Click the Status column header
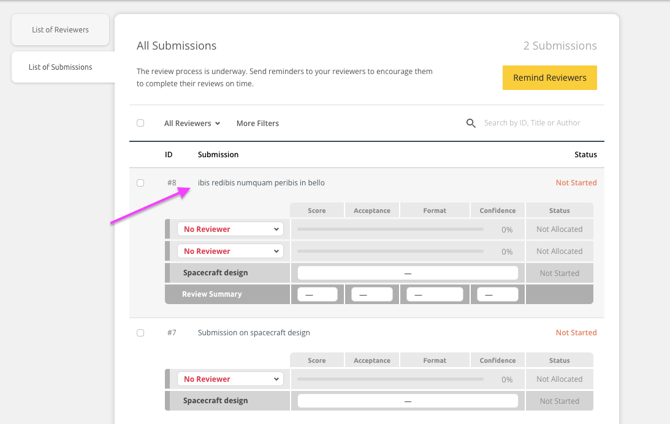 click(x=585, y=155)
